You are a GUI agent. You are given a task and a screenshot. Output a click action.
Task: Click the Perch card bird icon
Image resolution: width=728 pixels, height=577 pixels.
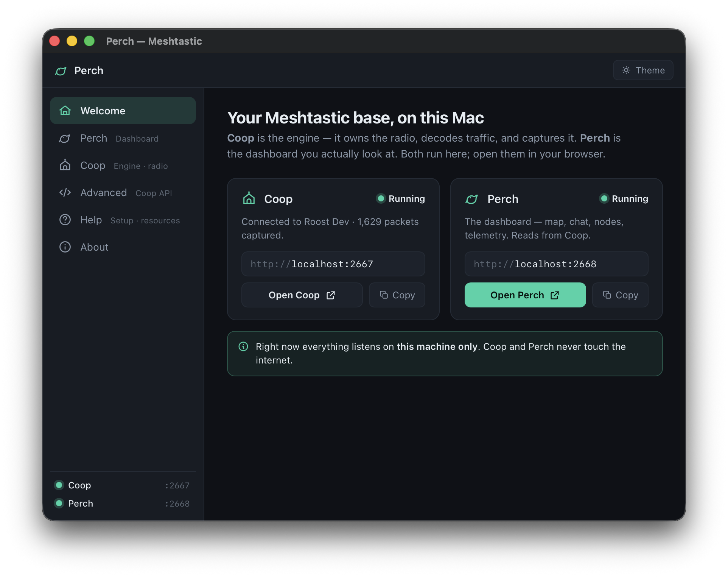click(x=472, y=199)
